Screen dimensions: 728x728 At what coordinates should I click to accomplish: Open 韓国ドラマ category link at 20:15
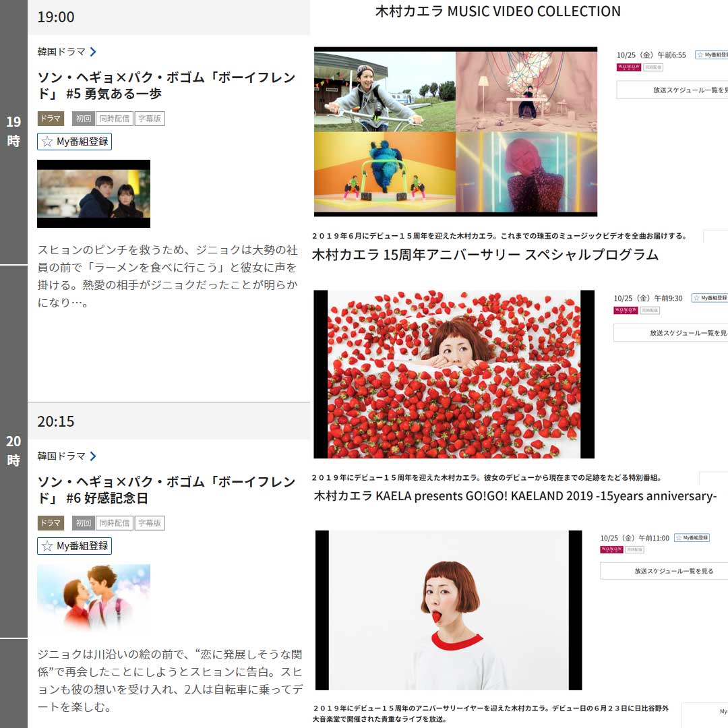point(61,456)
